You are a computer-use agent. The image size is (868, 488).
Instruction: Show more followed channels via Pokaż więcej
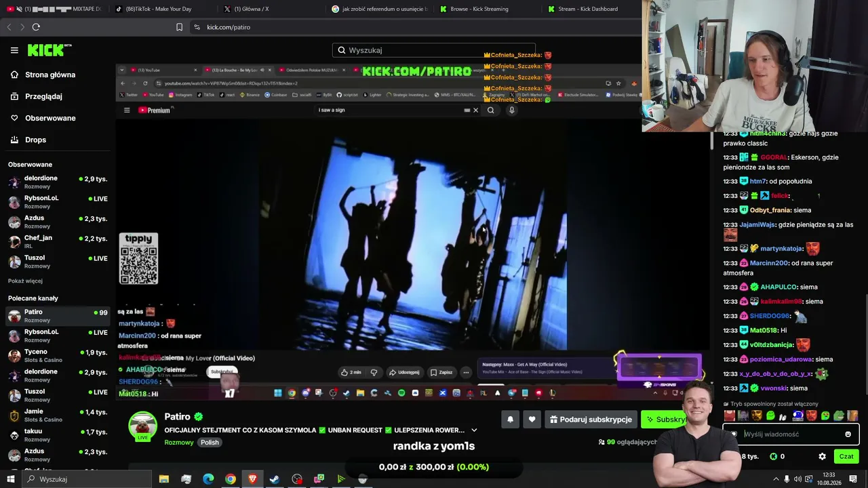coord(25,281)
